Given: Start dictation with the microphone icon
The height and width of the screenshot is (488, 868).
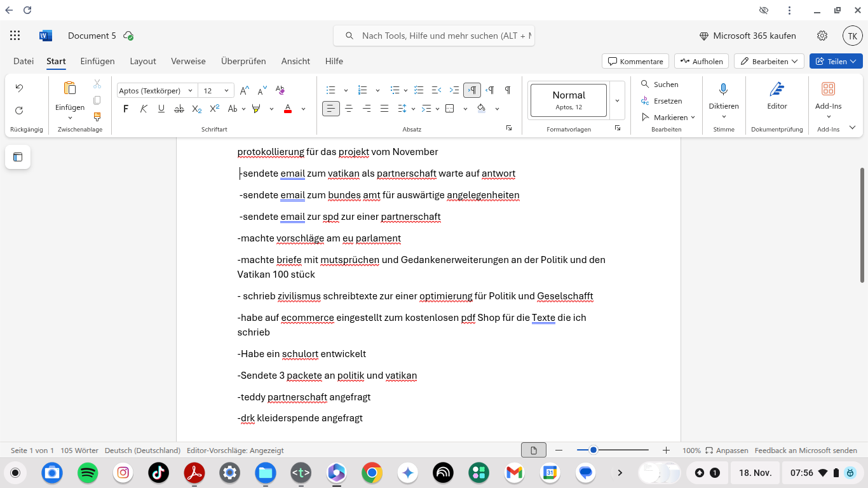Looking at the screenshot, I should click(723, 89).
